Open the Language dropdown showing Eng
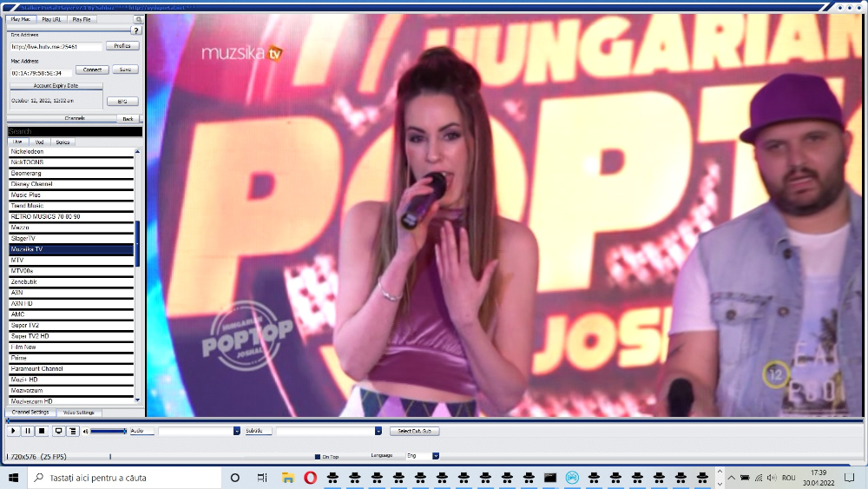This screenshot has height=489, width=868. click(436, 456)
